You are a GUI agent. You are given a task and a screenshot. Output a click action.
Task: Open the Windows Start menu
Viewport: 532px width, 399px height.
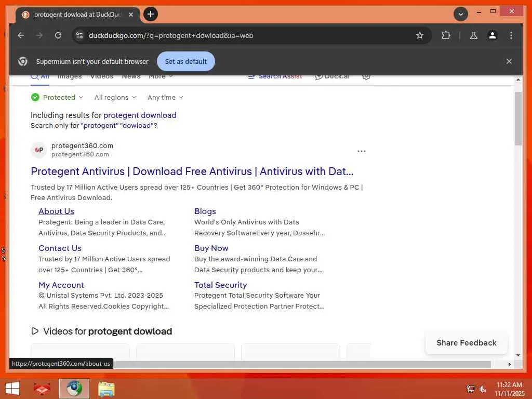click(x=12, y=389)
